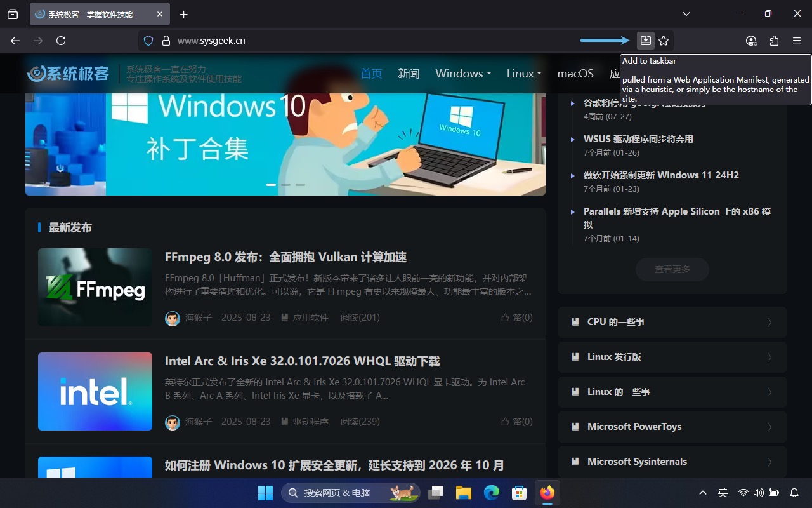Close the 系统极客 browser tab
812x508 pixels.
(x=160, y=14)
